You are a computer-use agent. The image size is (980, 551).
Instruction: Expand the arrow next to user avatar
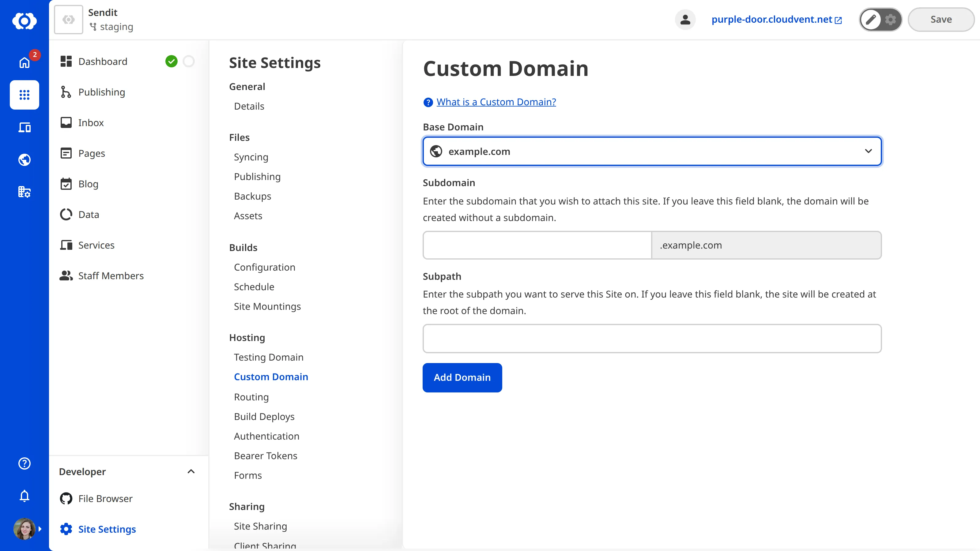(x=40, y=529)
